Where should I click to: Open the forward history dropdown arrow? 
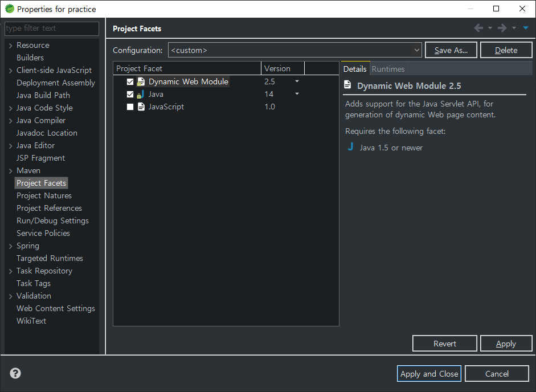click(514, 28)
